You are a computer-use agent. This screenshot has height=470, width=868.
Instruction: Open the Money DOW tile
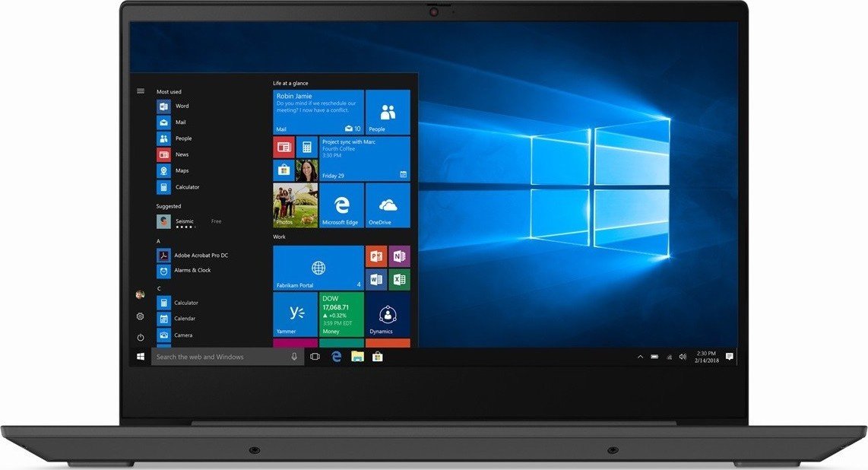341,314
